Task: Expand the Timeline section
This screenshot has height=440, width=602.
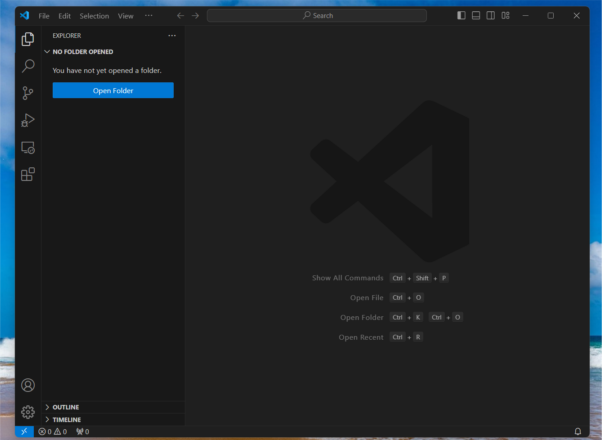Action: coord(113,420)
